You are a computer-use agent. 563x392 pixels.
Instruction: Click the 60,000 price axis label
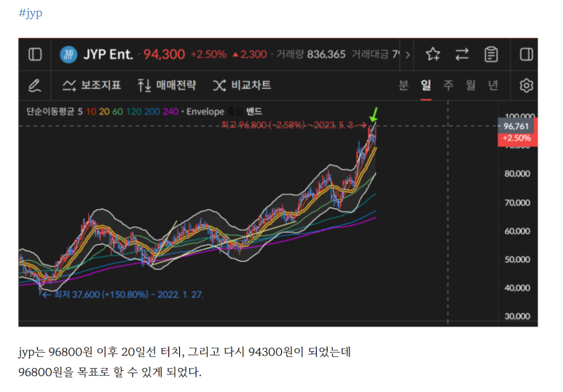(x=517, y=231)
